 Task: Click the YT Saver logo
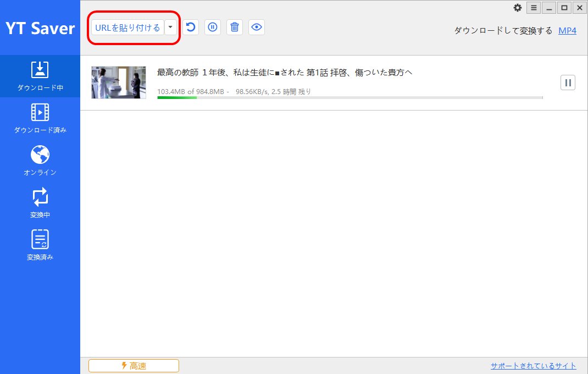point(40,29)
